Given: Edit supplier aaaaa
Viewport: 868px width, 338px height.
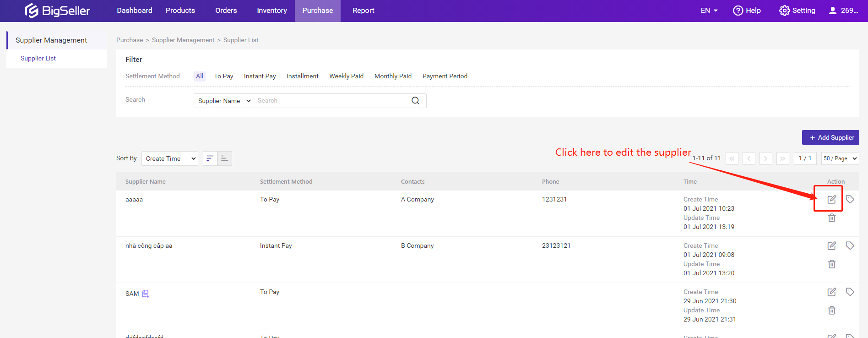Looking at the screenshot, I should coord(832,199).
